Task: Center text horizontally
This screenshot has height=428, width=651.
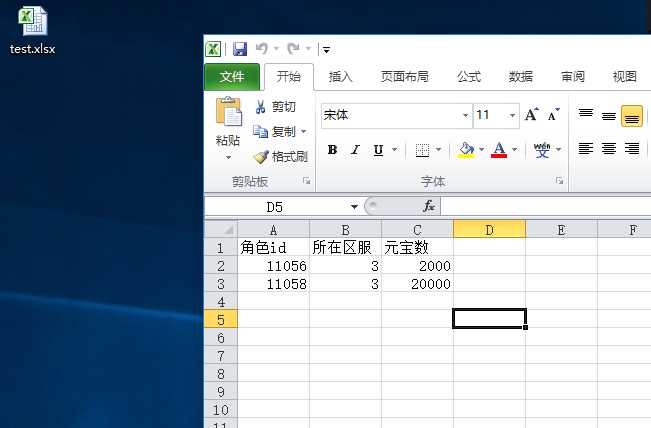Action: point(609,149)
